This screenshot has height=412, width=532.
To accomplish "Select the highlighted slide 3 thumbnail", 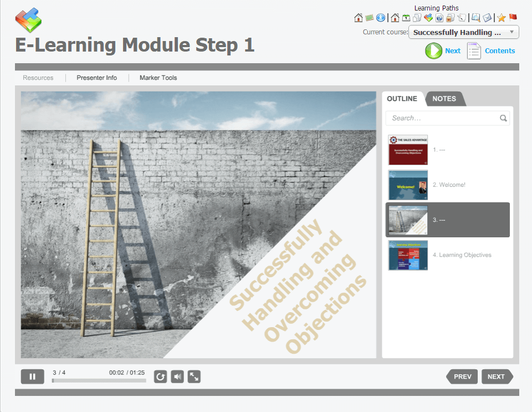I will click(x=408, y=220).
